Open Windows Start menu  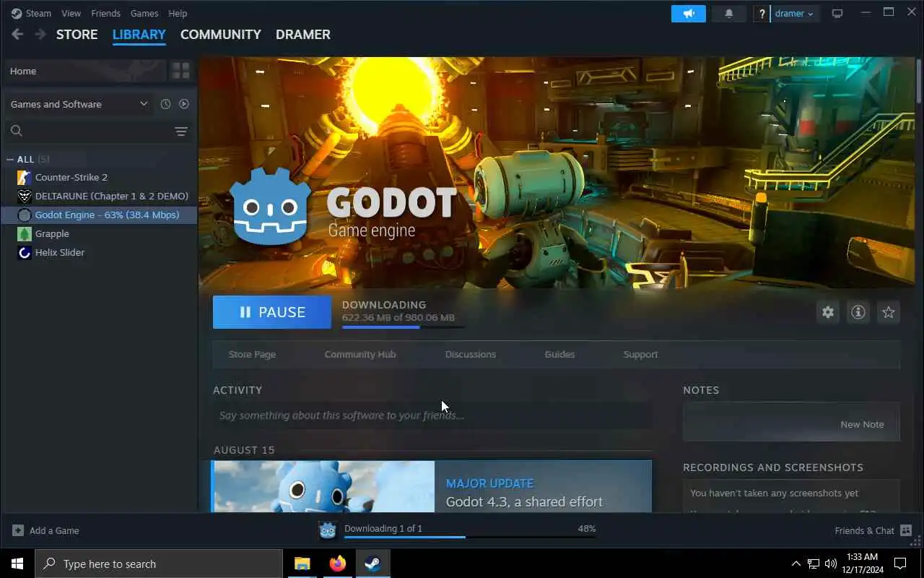coord(17,564)
